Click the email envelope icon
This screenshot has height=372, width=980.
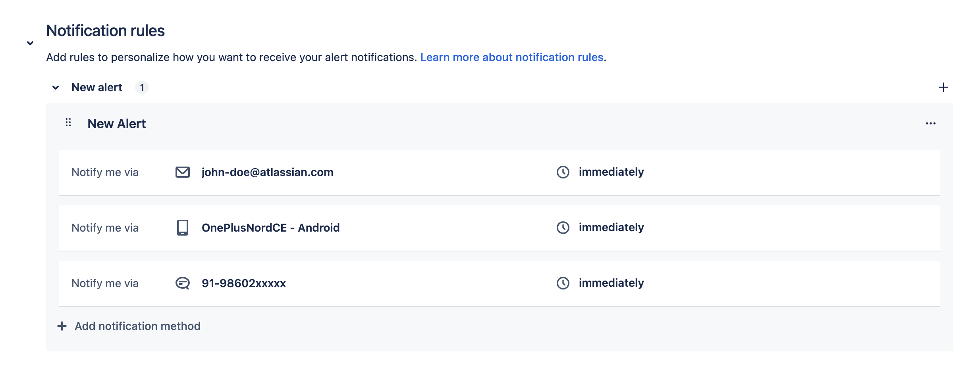pyautogui.click(x=183, y=172)
